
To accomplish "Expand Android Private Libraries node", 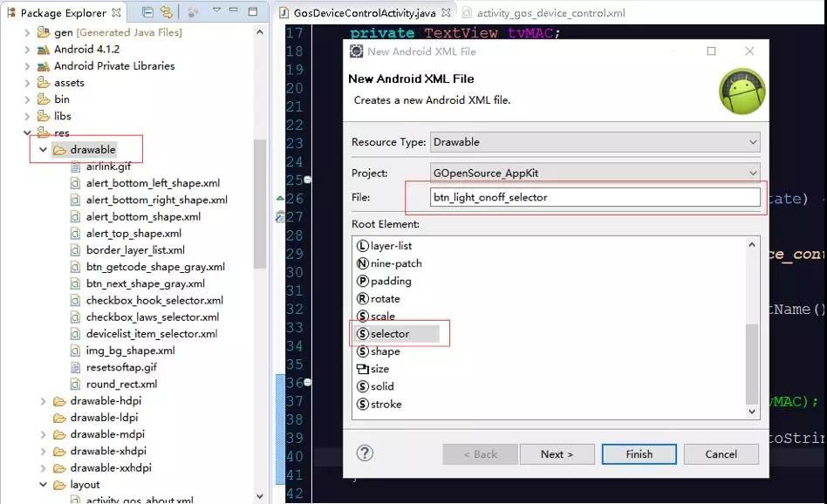I will (27, 66).
